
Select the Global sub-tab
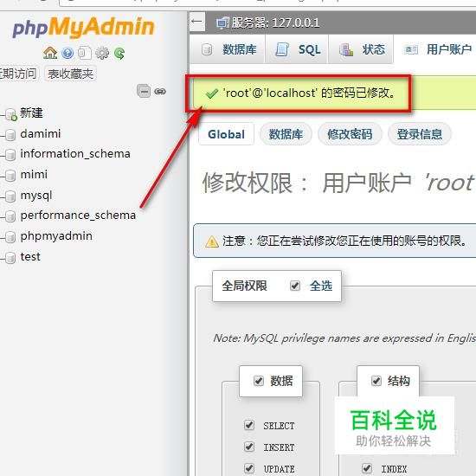(226, 134)
